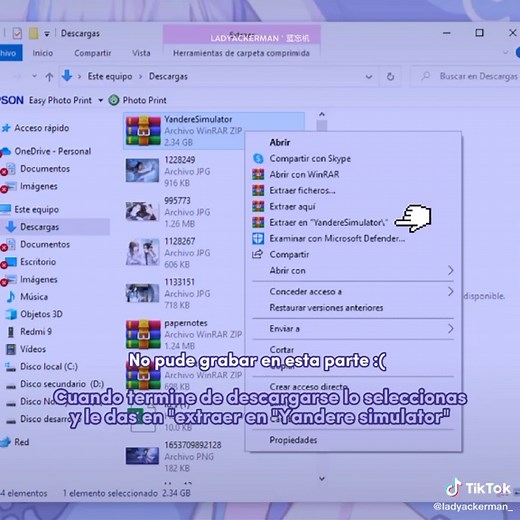Viewport: 520px width, 520px height.
Task: Select the 1228249 JPG thumbnail
Action: coord(142,171)
